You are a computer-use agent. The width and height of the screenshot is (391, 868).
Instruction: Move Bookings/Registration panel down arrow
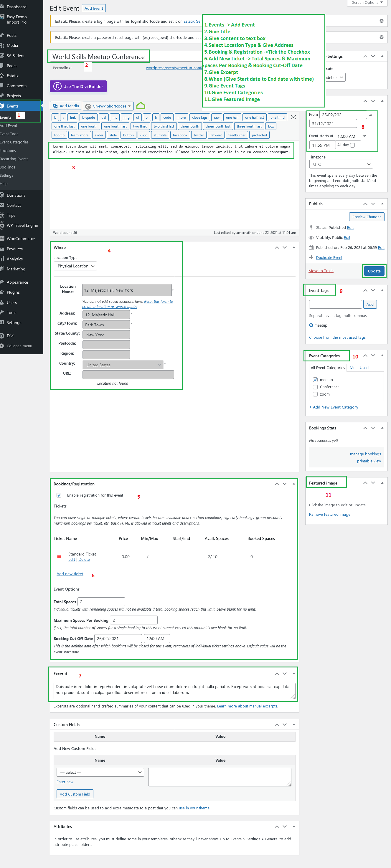[285, 484]
